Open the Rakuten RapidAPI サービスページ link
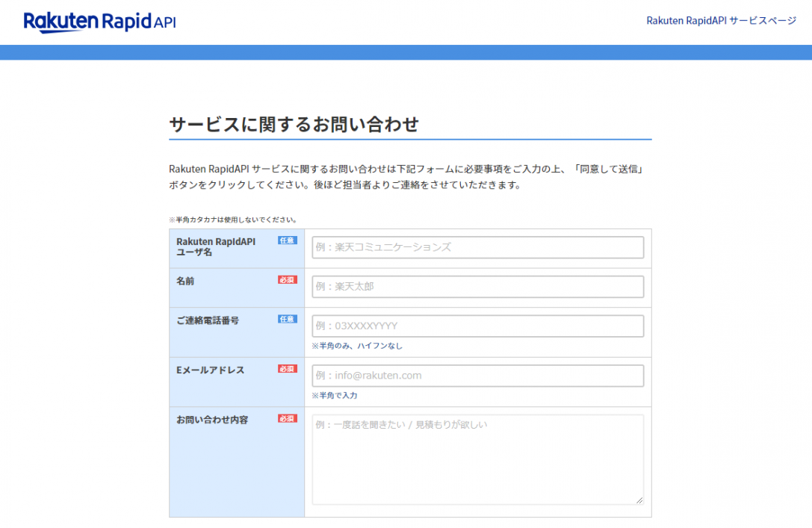Screen dimensions: 812x528 tap(721, 21)
